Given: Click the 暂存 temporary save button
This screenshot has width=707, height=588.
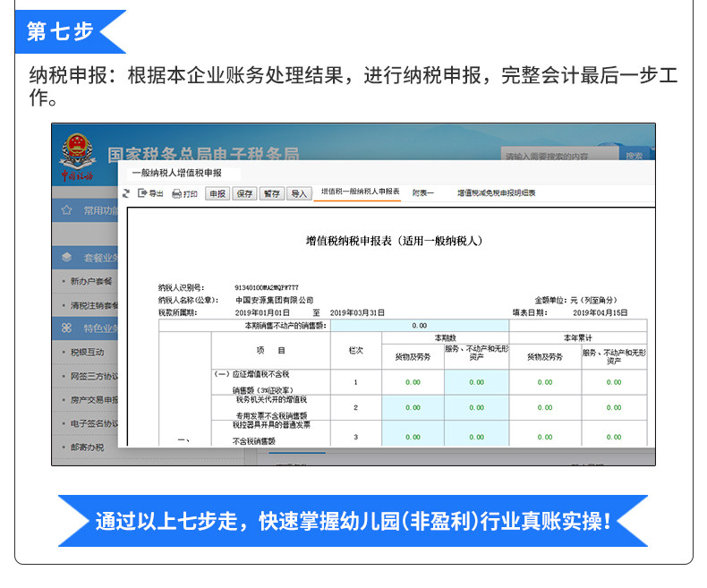Looking at the screenshot, I should 272,194.
